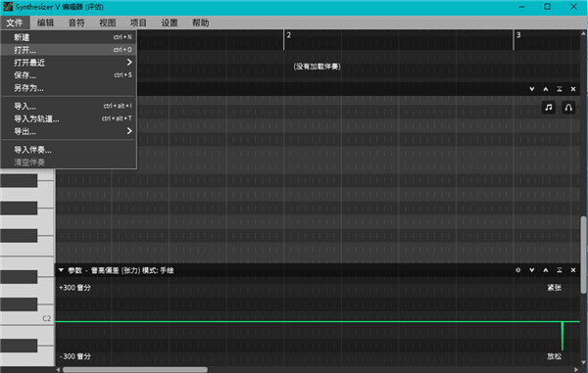Screen dimensions: 588x373
Task: Open the 设置 menu
Action: pos(170,23)
